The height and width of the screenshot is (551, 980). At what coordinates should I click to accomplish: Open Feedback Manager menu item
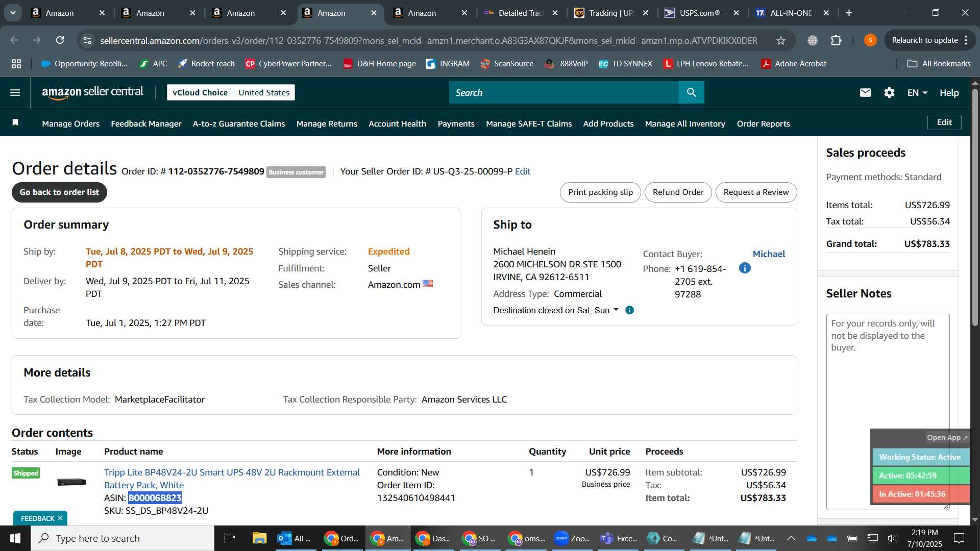click(x=146, y=123)
